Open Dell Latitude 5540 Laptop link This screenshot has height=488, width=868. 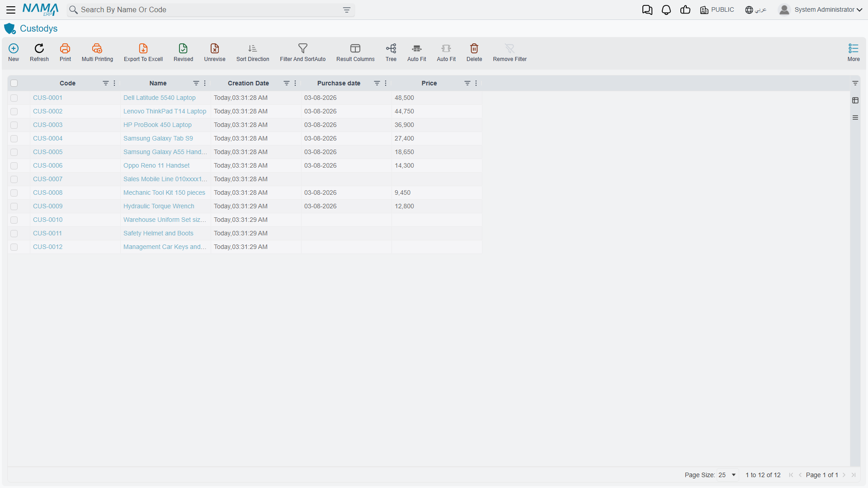click(159, 98)
